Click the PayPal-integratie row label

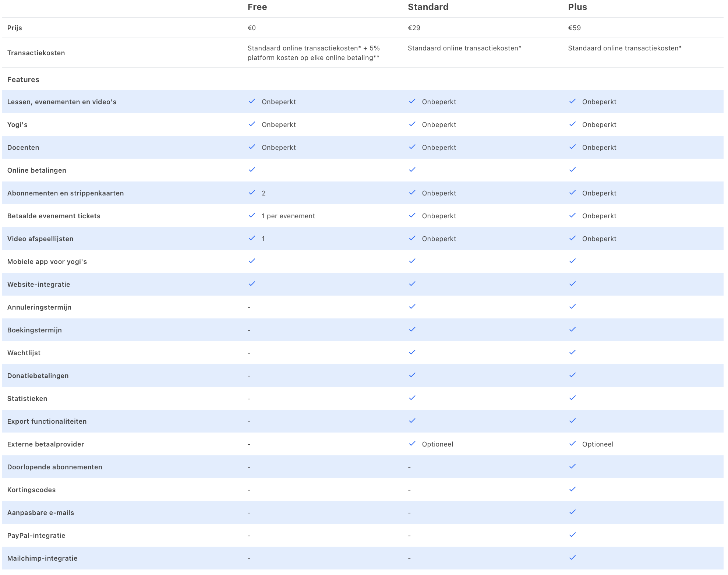[36, 536]
